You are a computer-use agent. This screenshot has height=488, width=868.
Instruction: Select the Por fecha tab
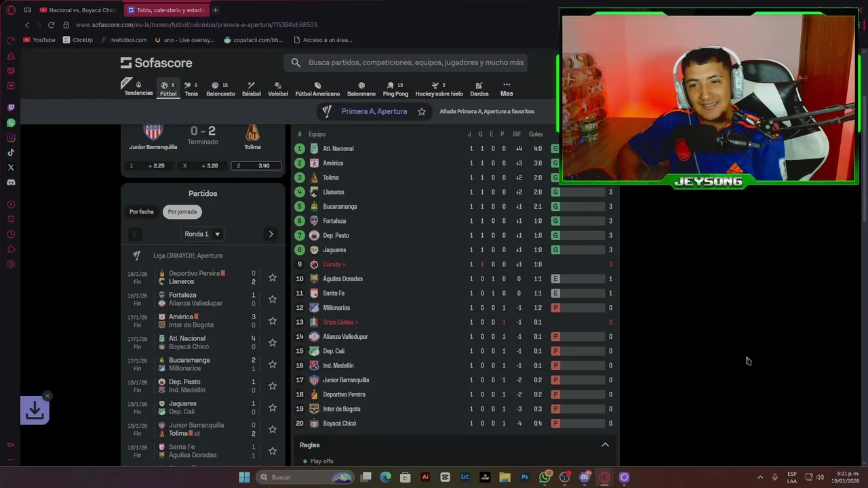point(142,211)
